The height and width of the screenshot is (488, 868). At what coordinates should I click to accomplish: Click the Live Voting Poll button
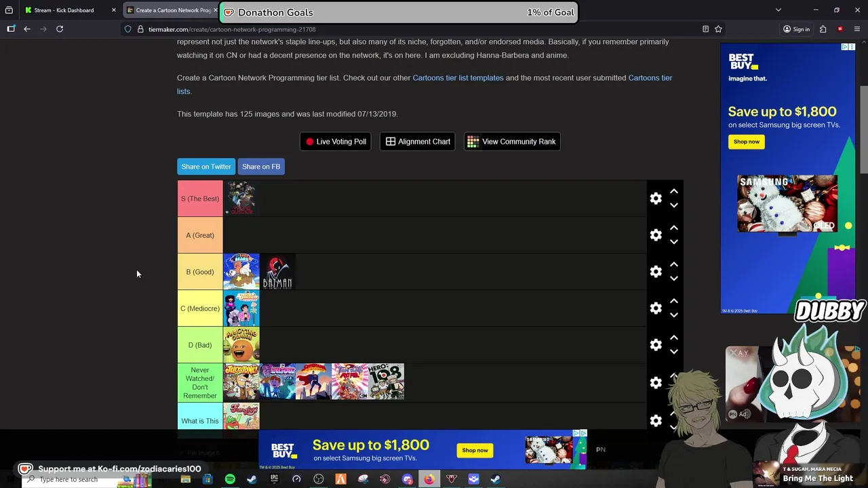[x=336, y=142]
